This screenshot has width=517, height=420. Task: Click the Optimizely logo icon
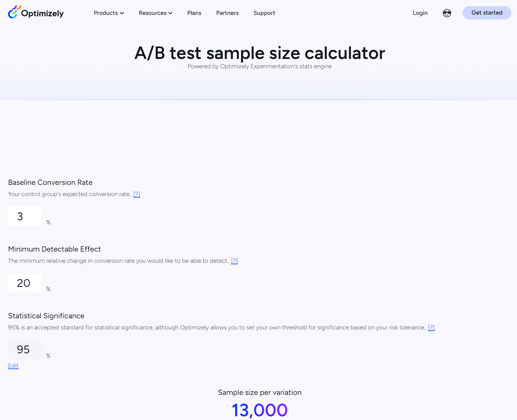click(14, 12)
